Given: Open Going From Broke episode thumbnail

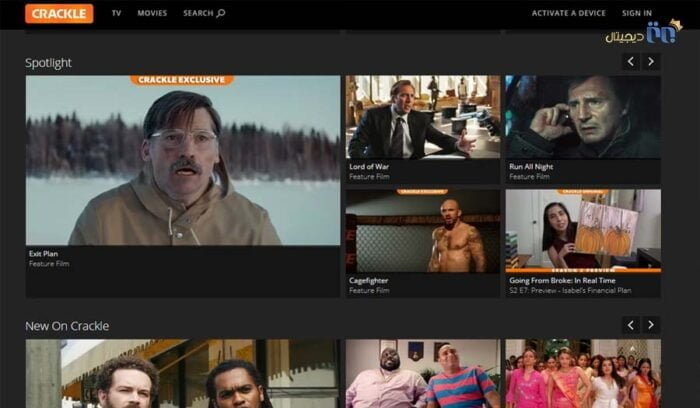Looking at the screenshot, I should point(583,231).
